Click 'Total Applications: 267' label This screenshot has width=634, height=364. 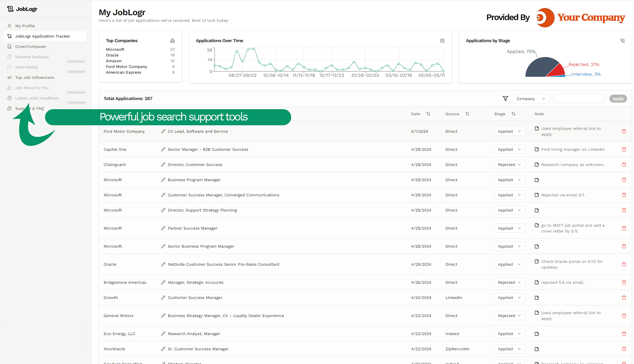point(128,98)
